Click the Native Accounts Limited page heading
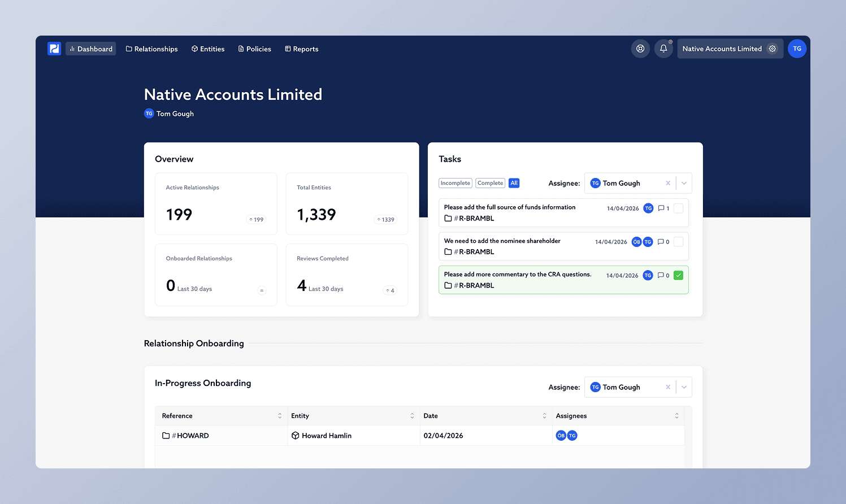Screen dimensions: 846x504 (x=233, y=94)
